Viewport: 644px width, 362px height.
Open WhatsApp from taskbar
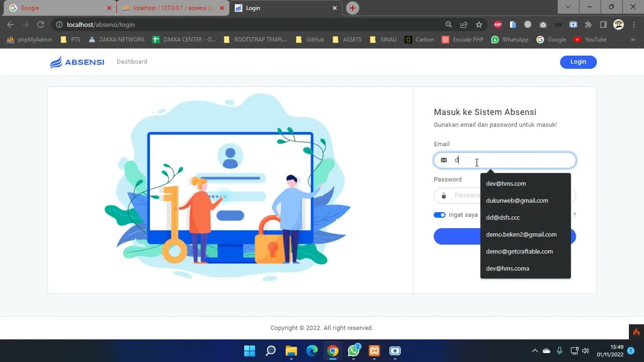[354, 351]
